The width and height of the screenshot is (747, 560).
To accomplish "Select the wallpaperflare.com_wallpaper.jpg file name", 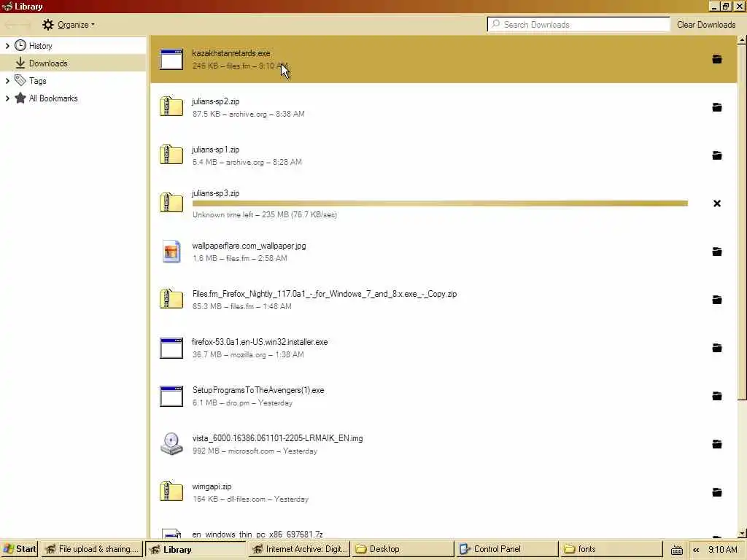I will 249,246.
